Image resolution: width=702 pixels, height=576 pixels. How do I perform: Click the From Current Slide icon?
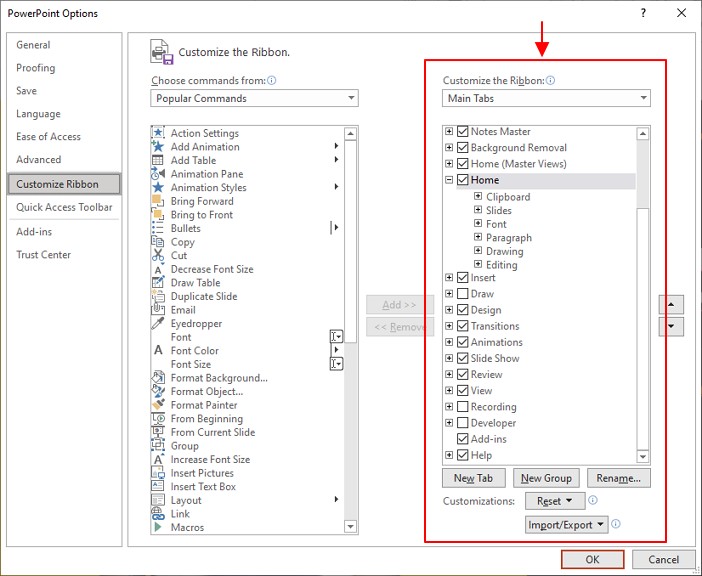click(x=158, y=432)
